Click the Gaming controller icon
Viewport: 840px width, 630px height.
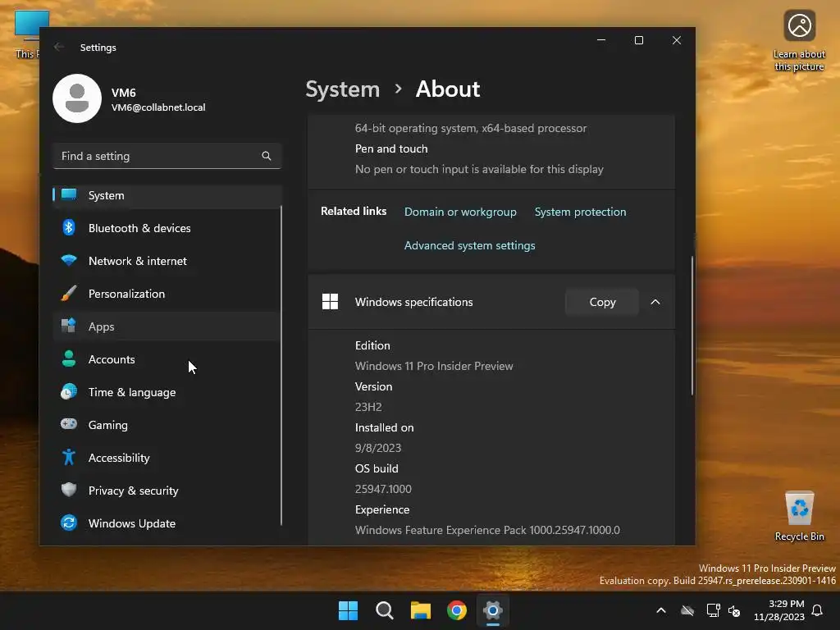coord(69,424)
